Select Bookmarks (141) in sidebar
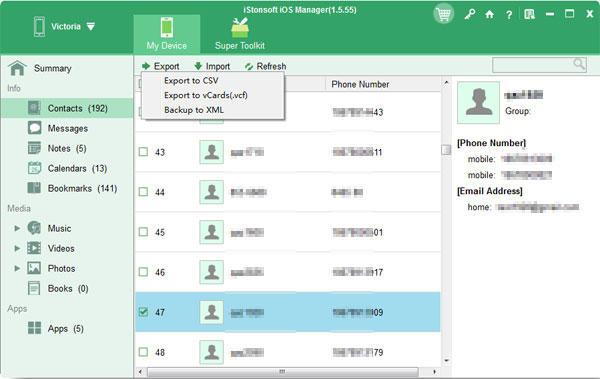This screenshot has width=600, height=379. tap(67, 188)
